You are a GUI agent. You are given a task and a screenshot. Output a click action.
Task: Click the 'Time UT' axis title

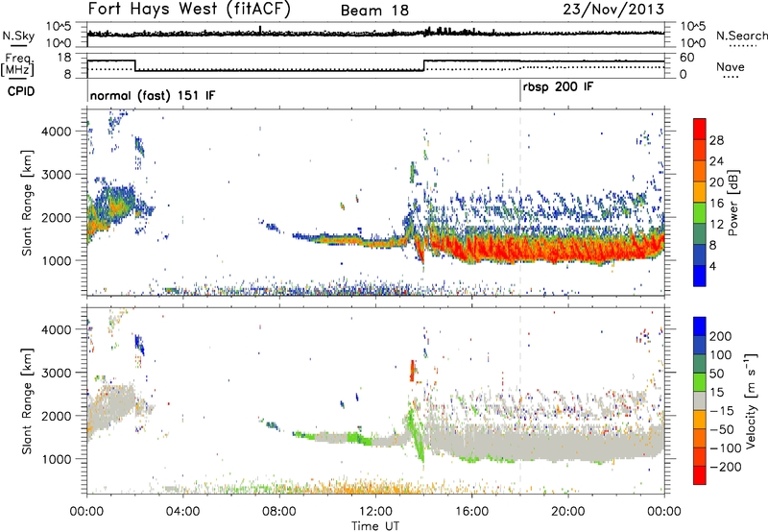pyautogui.click(x=375, y=525)
